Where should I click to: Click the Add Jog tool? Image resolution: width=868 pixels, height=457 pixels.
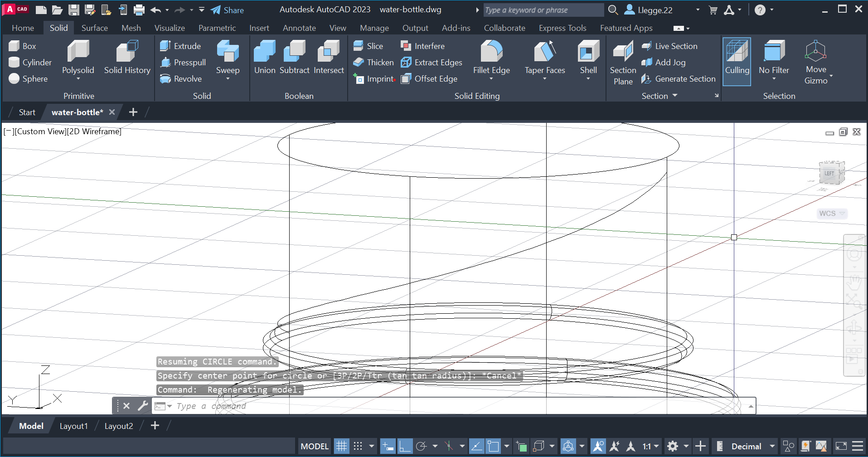tap(664, 62)
